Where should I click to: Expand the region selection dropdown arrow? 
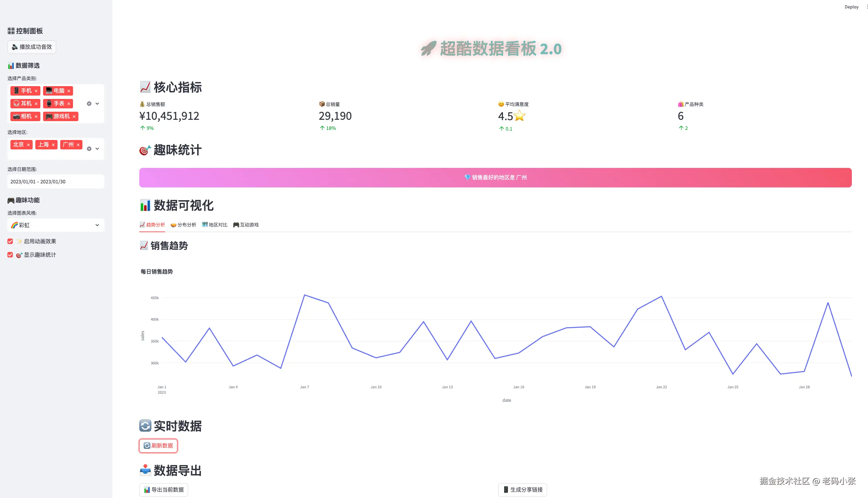click(97, 149)
